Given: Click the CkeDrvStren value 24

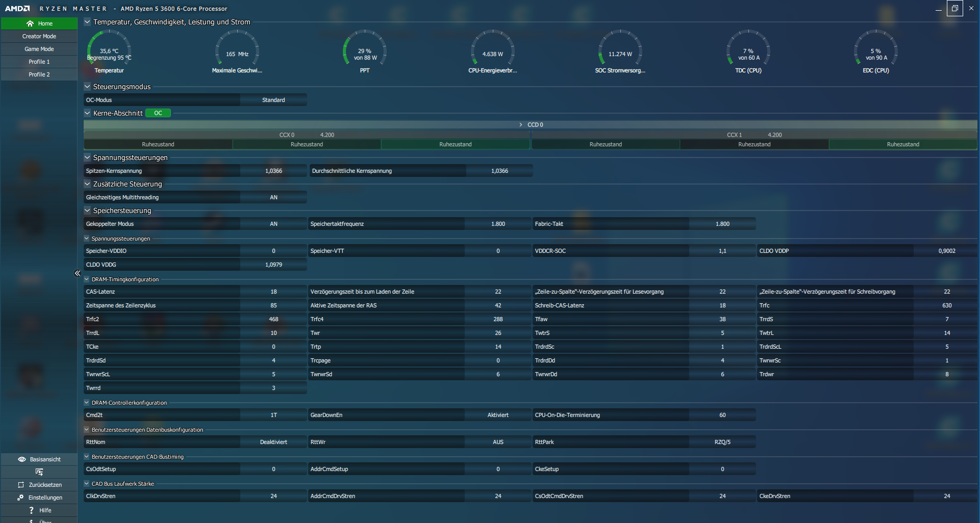Looking at the screenshot, I should (947, 496).
